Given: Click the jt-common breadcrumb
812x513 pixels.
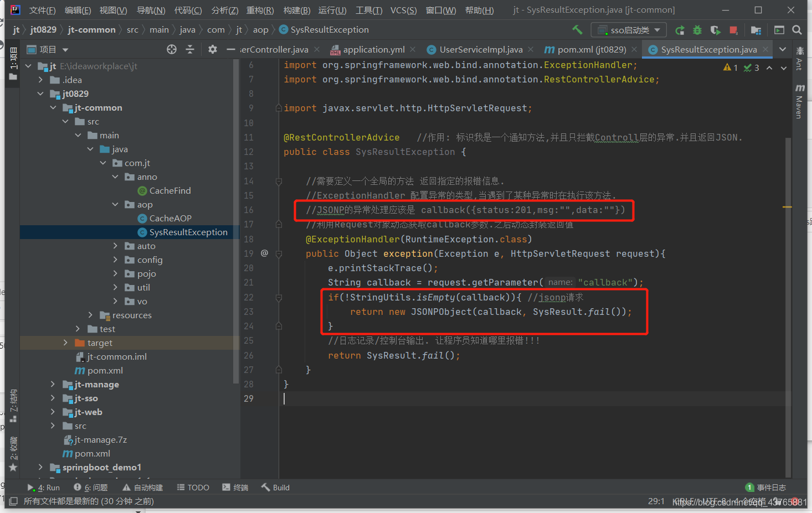Looking at the screenshot, I should point(92,30).
